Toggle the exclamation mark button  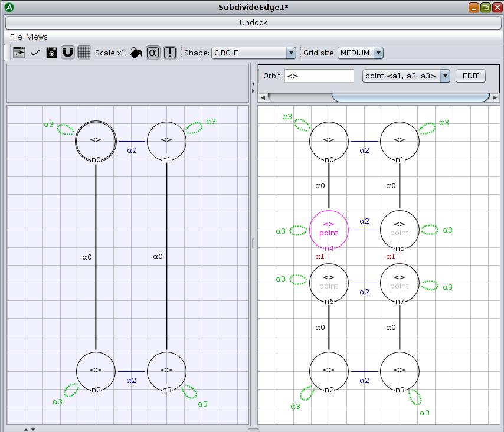click(x=170, y=53)
